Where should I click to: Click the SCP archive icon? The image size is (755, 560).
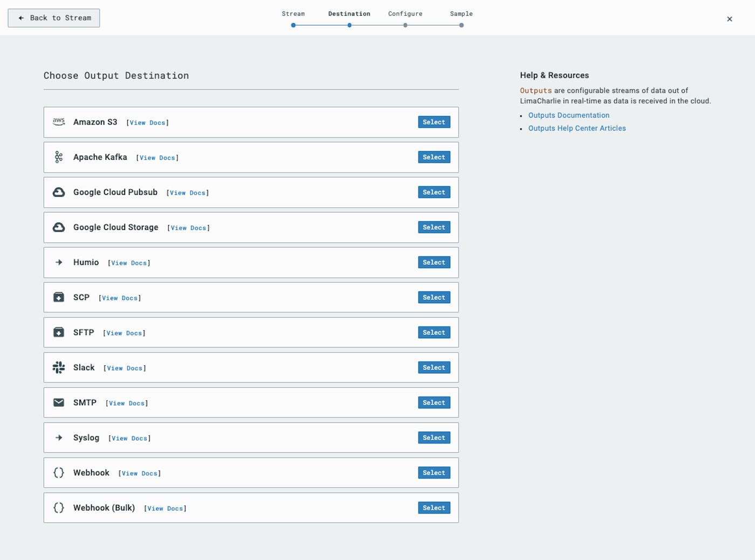[59, 297]
